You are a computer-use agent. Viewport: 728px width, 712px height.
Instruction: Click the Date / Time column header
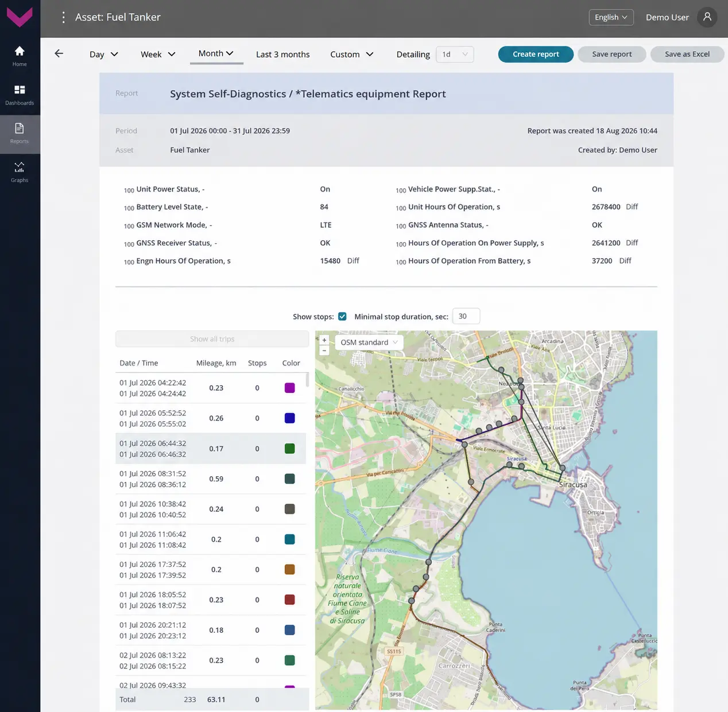coord(138,363)
